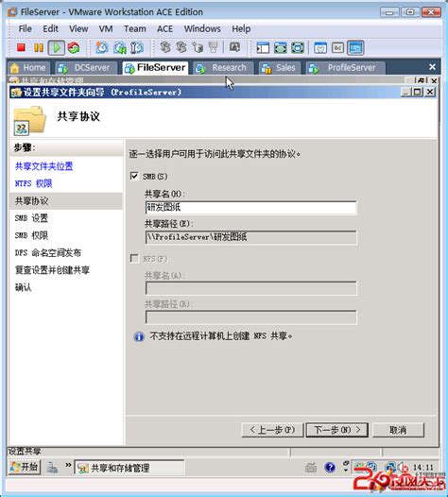Select the 确认 step in sidebar
Viewport: 448px width, 497px height.
(23, 287)
